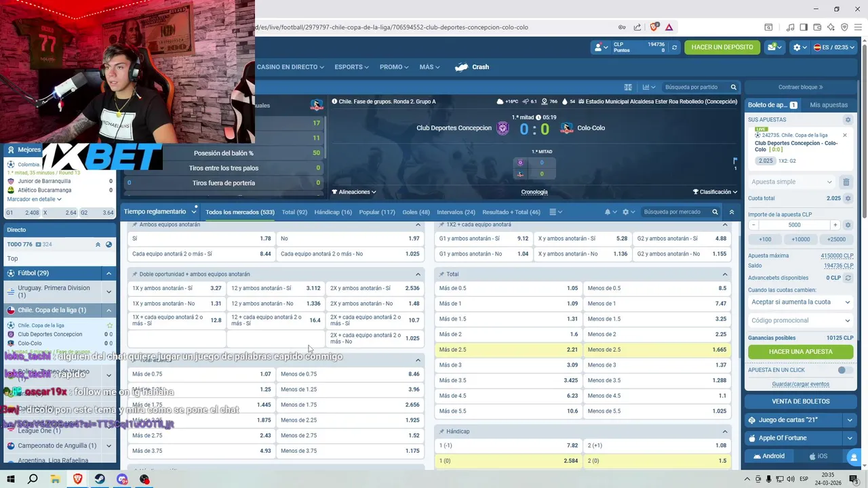This screenshot has width=868, height=488.
Task: Select the Más de 2.5 odds 2.21
Action: pyautogui.click(x=508, y=350)
